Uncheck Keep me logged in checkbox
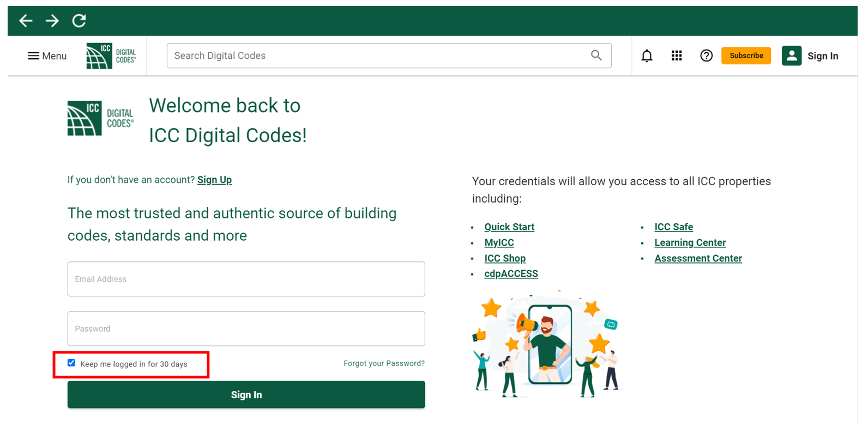Image resolution: width=868 pixels, height=433 pixels. click(x=71, y=363)
